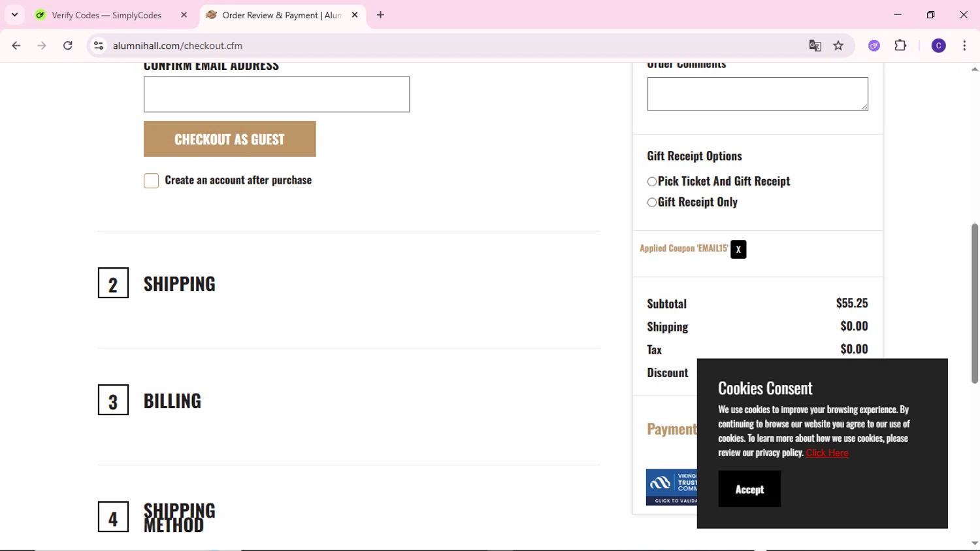Remove applied coupon EMAIL15 with X
This screenshot has height=551, width=980.
tap(738, 249)
